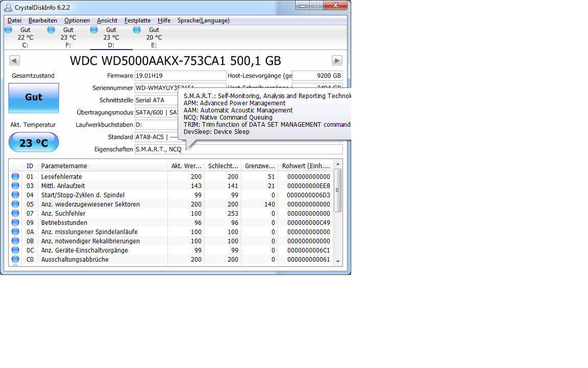Click status orb of Start/Stopp-Zyklen row
This screenshot has height=368, width=588.
pos(15,195)
